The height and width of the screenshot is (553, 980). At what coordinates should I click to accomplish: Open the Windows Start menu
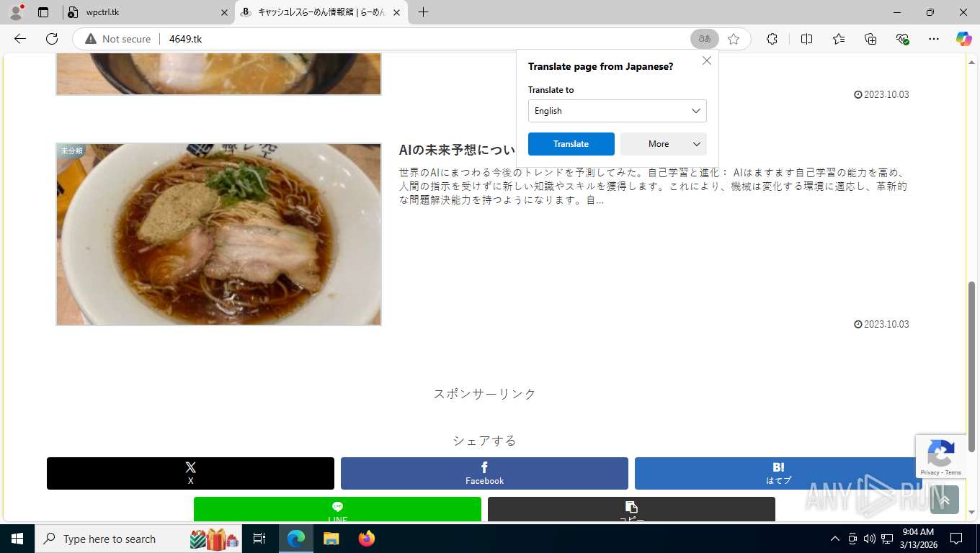point(17,539)
